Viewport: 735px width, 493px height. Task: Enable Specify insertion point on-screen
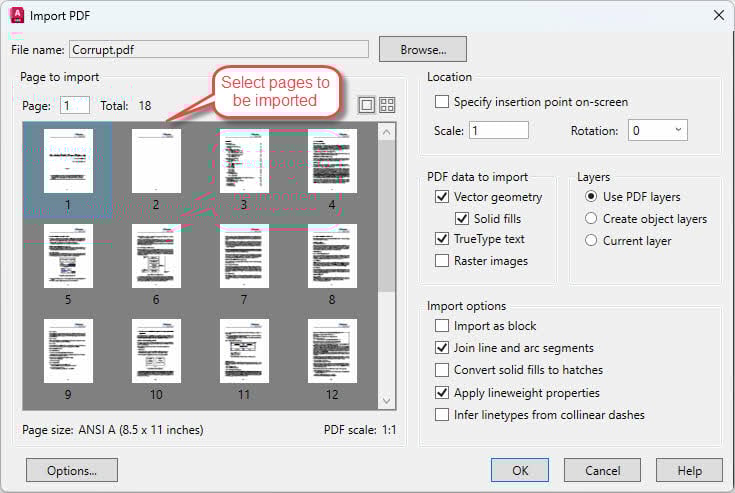pos(442,102)
